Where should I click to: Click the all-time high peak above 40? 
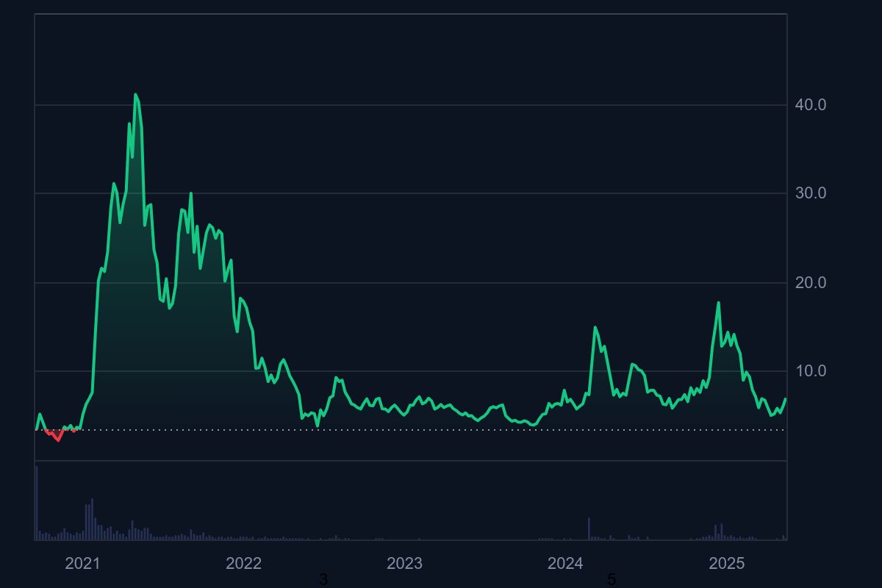(135, 95)
